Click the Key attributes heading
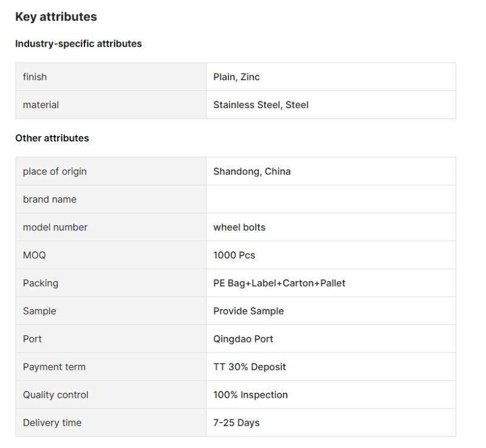Viewport: 486px width, 448px height. [56, 17]
